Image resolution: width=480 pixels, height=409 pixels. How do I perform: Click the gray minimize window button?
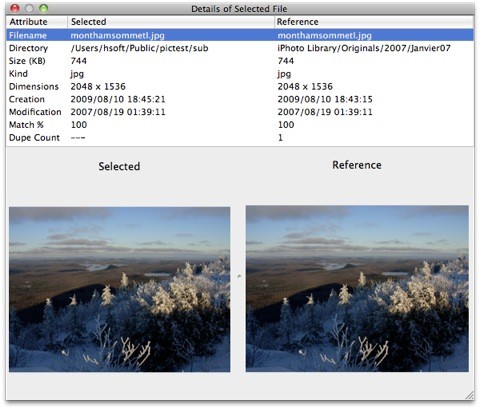pos(29,8)
